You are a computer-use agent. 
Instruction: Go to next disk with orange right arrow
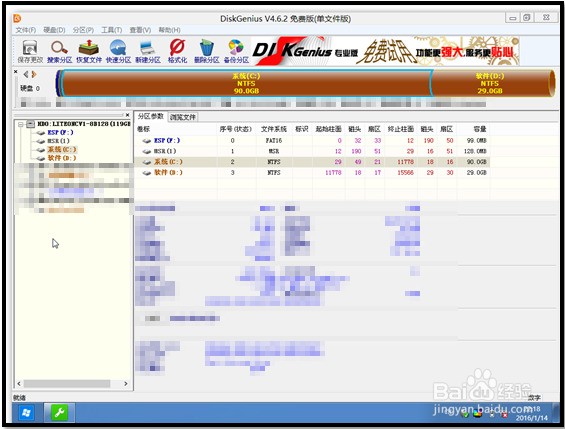point(34,75)
